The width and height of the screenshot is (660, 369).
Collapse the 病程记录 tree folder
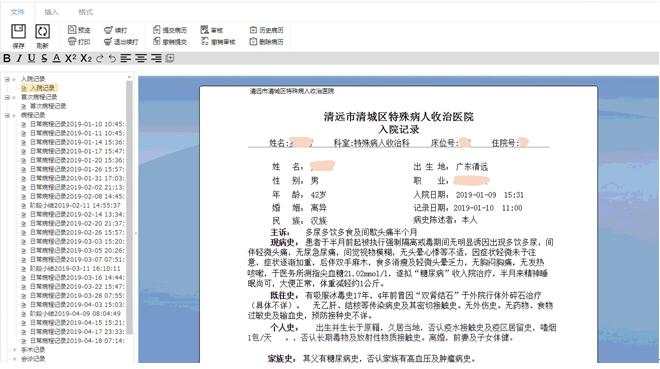7,115
